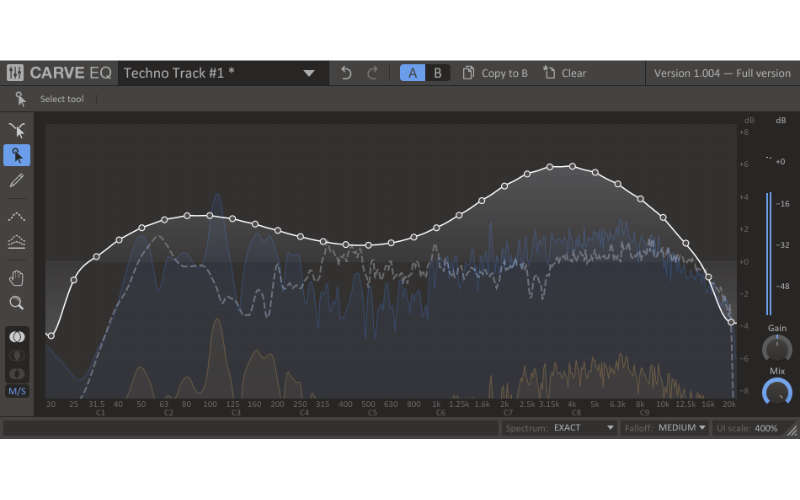This screenshot has width=800, height=500.
Task: Click the -48 level meter label
Action: point(783,286)
